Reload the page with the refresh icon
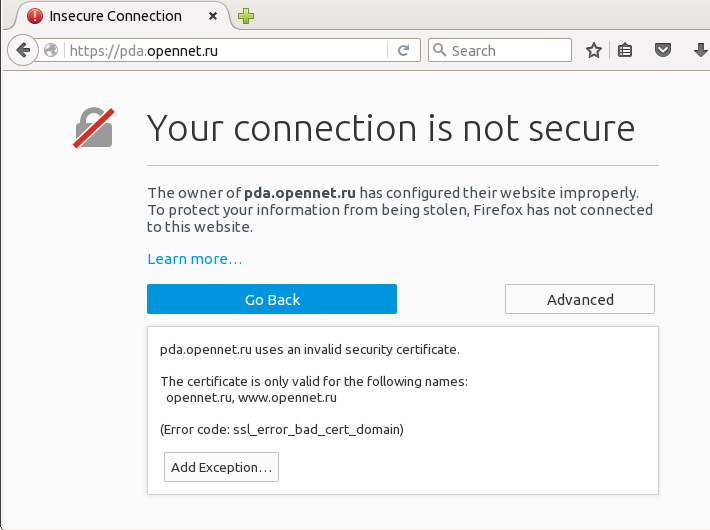The width and height of the screenshot is (710, 530). point(403,50)
